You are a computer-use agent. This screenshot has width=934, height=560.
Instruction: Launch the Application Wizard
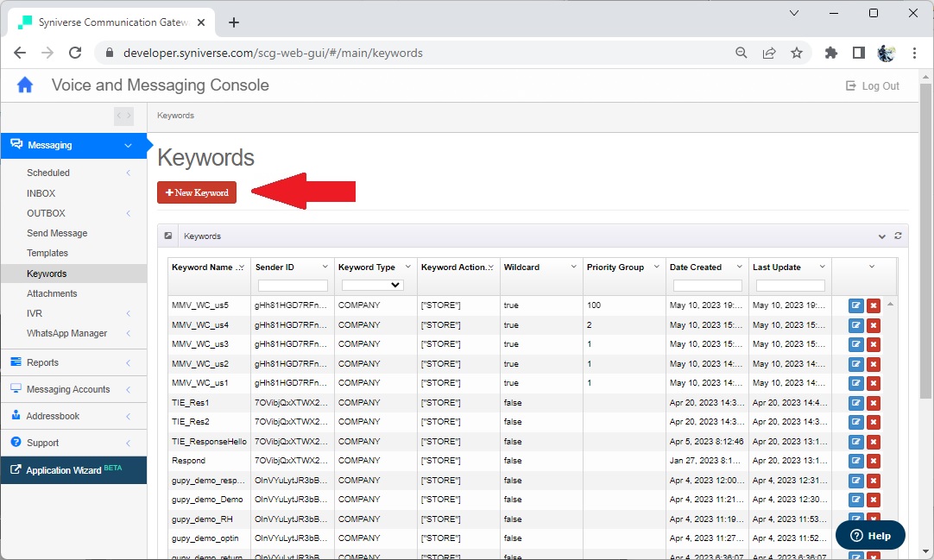click(73, 470)
